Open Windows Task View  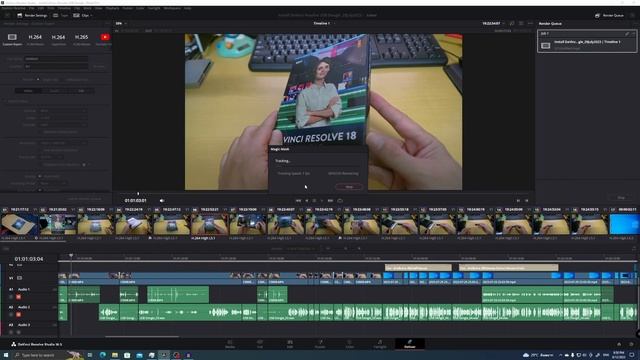click(90, 355)
